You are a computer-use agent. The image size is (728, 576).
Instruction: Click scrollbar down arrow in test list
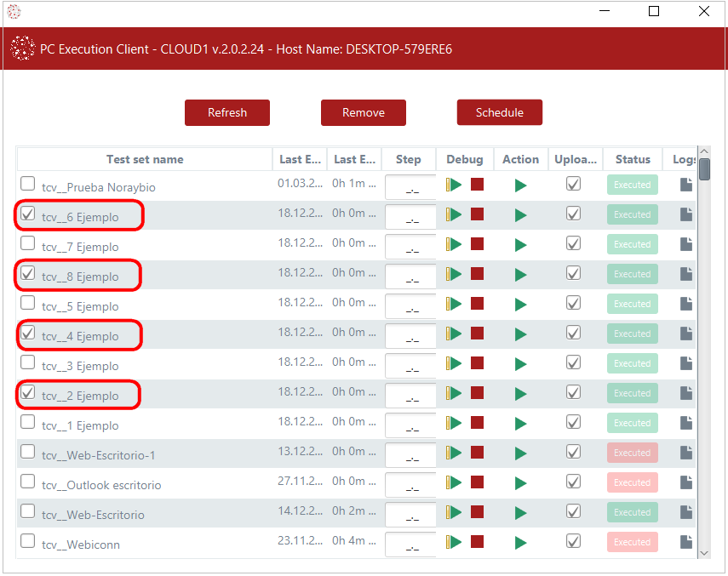pos(704,552)
